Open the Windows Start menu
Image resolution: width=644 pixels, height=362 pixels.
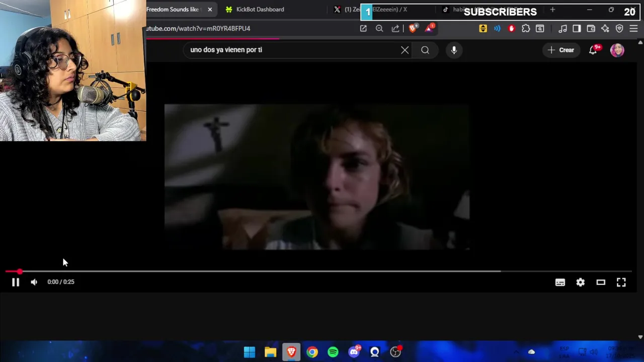point(250,352)
